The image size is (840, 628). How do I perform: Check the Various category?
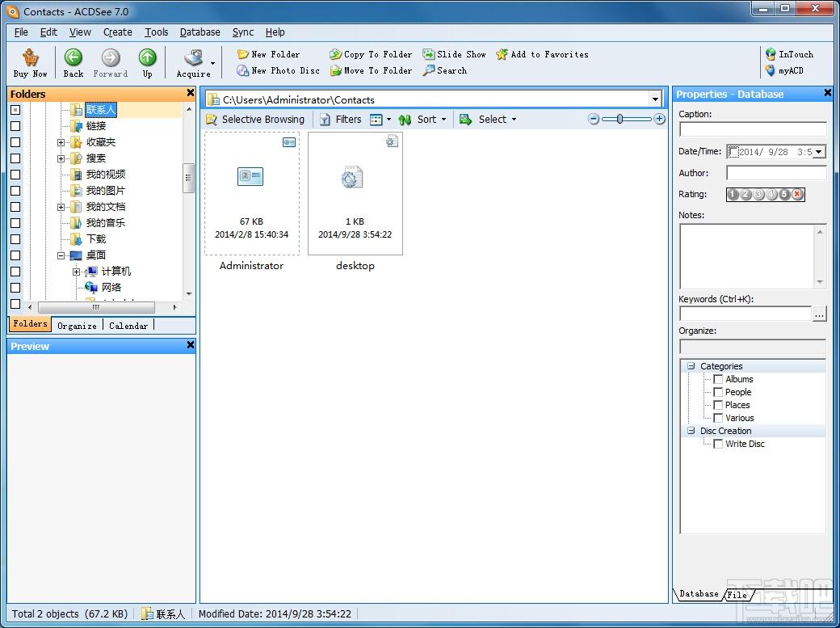click(718, 418)
